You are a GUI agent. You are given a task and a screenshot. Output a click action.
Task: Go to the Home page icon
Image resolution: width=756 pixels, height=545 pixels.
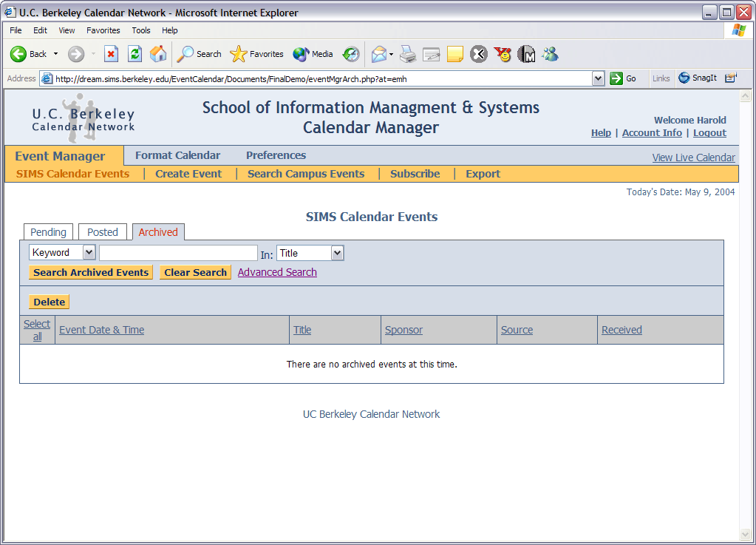(x=158, y=54)
